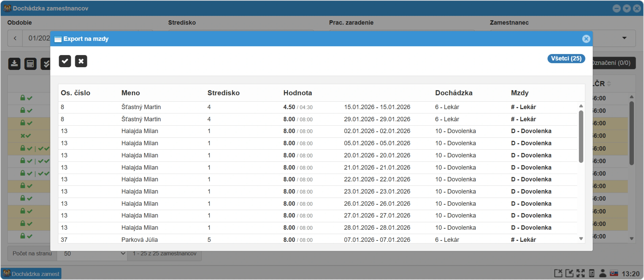This screenshot has height=280, width=644.
Task: Click '4.50' value in first row
Action: point(289,107)
